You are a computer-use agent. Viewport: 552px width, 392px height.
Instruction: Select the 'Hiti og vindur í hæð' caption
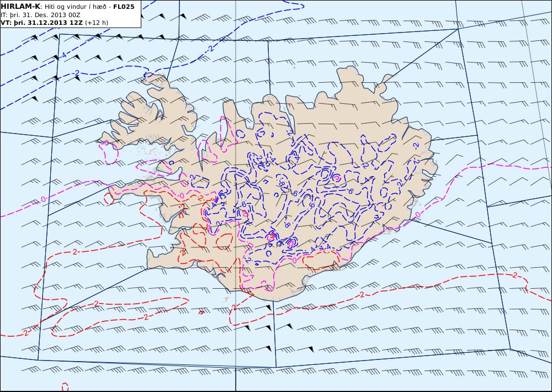[75, 7]
